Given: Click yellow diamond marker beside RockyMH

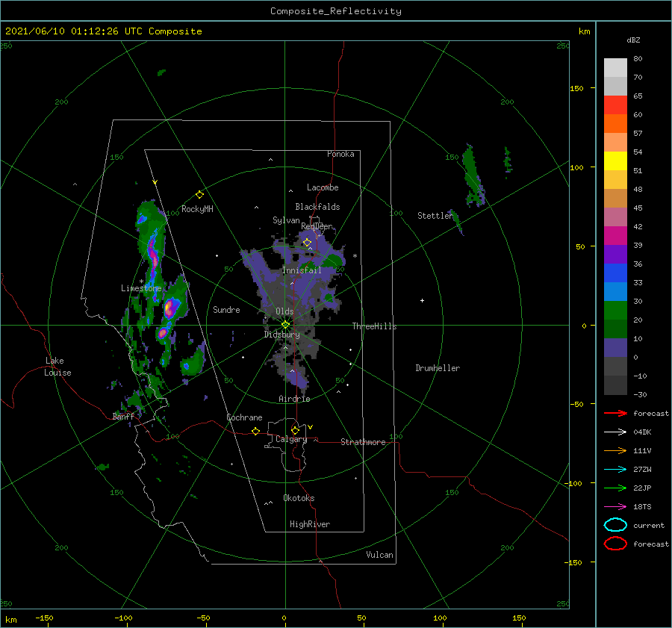Looking at the screenshot, I should [x=199, y=195].
